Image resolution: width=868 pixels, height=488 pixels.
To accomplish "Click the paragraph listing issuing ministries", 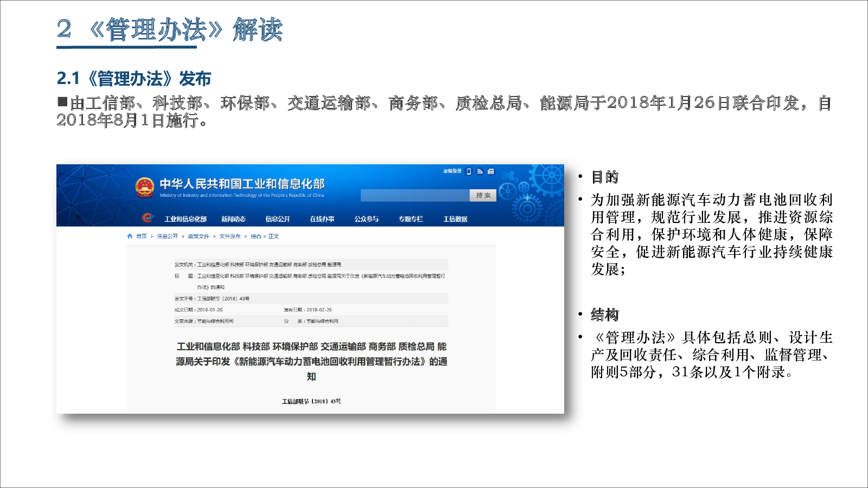I will [444, 111].
